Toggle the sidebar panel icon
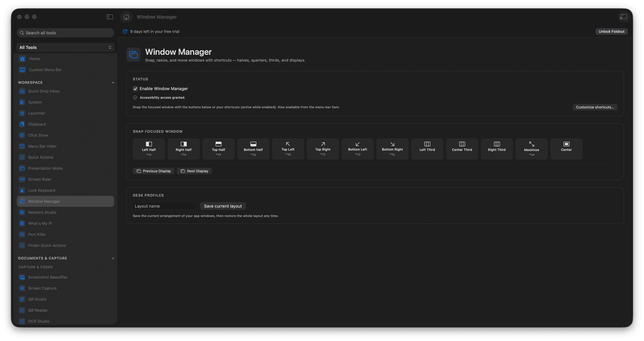The image size is (644, 341). [x=110, y=17]
